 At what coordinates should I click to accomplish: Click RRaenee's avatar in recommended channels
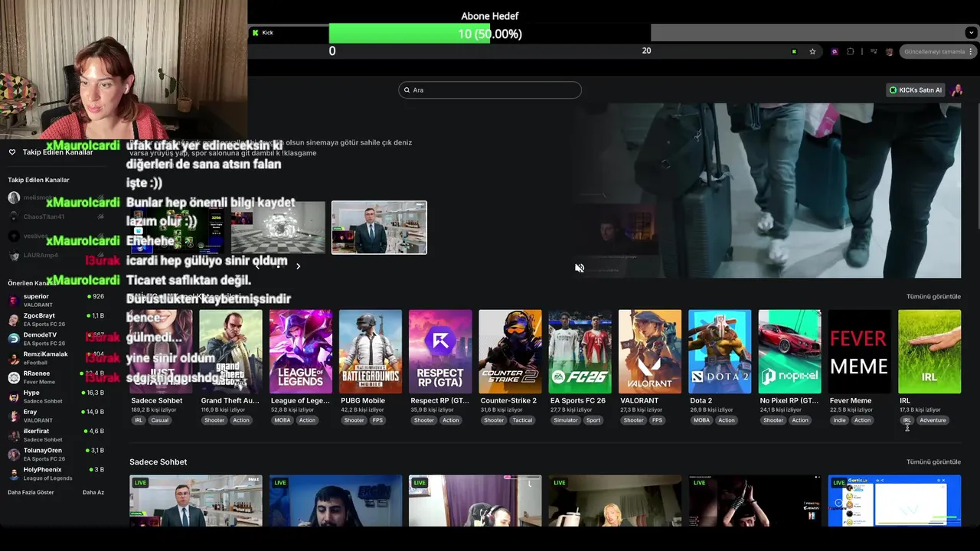(14, 377)
